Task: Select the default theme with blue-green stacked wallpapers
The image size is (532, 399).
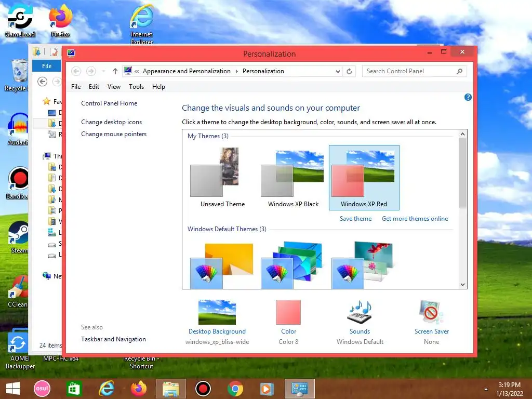Action: tap(292, 265)
